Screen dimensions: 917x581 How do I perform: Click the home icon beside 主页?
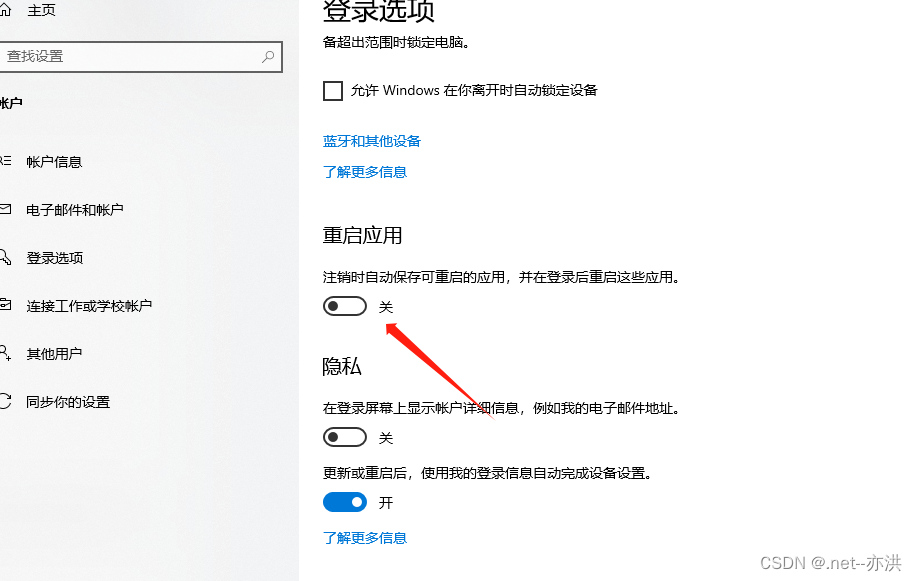tap(5, 10)
